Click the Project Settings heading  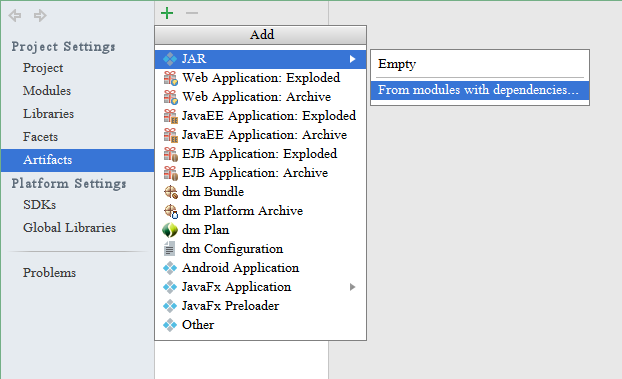[x=63, y=46]
